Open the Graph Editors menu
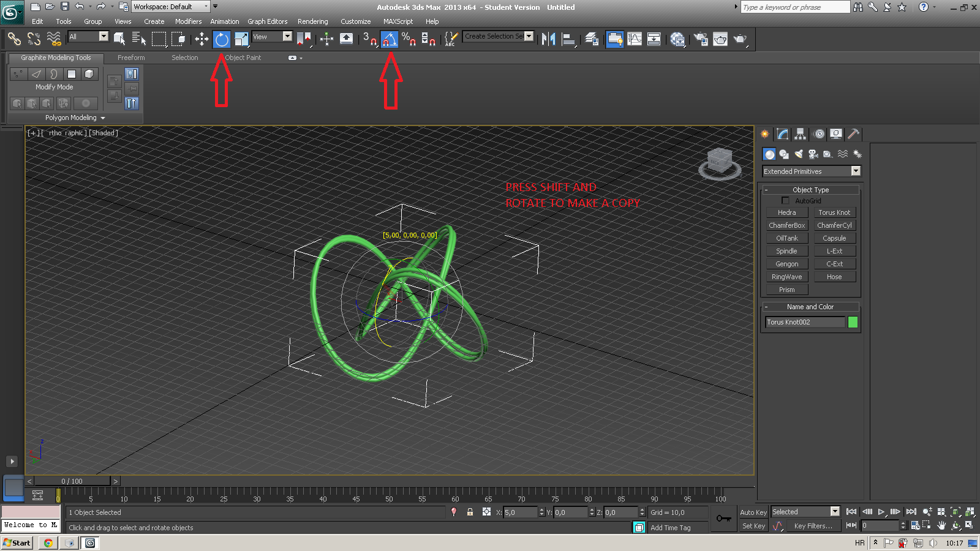Image resolution: width=980 pixels, height=551 pixels. click(267, 21)
